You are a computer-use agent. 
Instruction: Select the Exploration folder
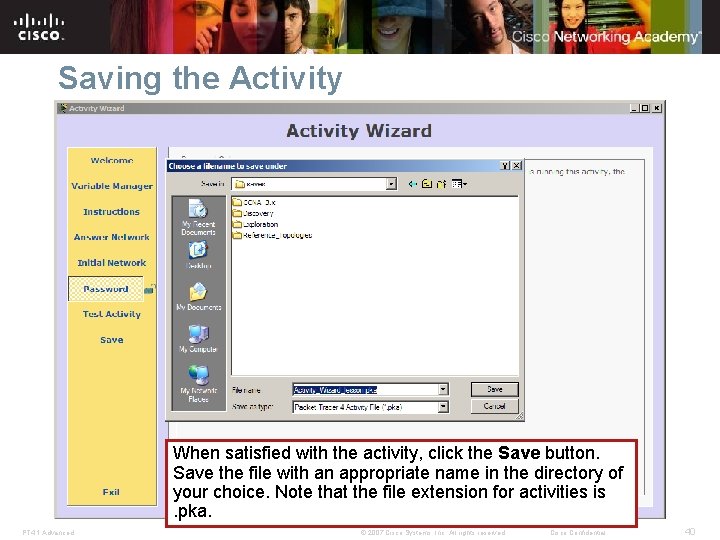(255, 224)
